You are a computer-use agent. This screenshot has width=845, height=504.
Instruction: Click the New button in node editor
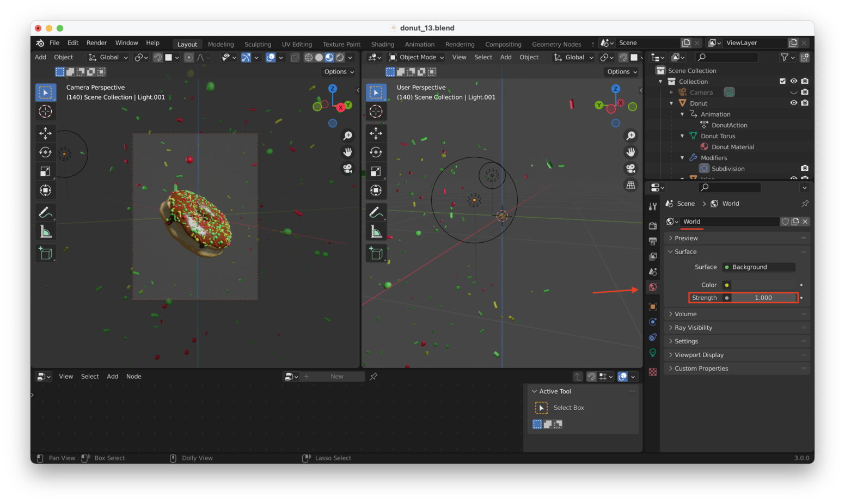coord(336,376)
